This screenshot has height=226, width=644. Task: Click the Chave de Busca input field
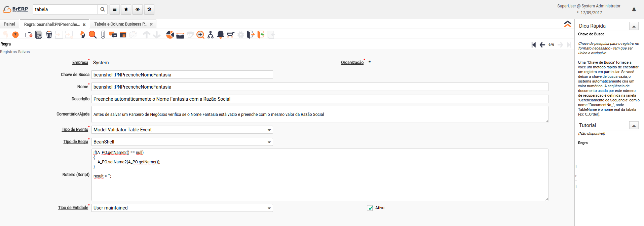(182, 75)
